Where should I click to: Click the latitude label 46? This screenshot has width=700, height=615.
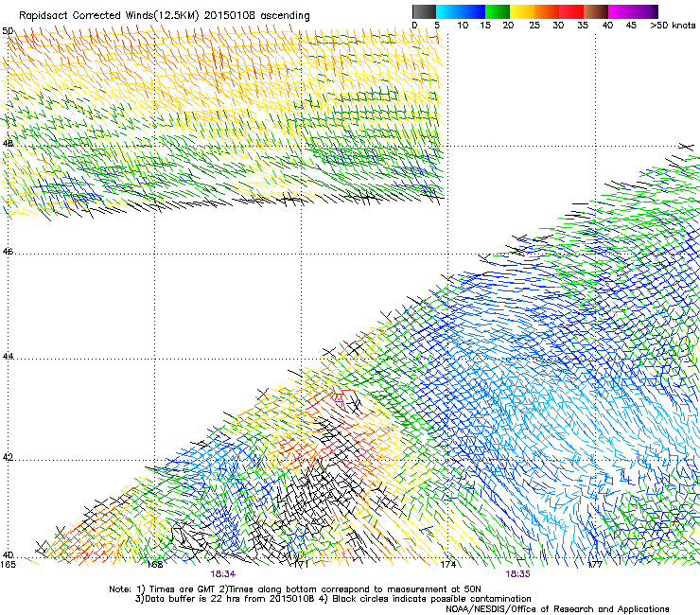(8, 252)
